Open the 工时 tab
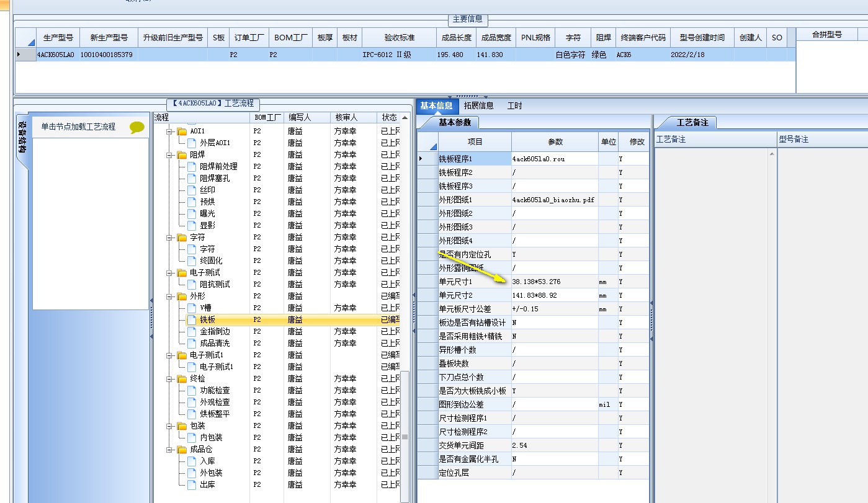The image size is (868, 503). tap(514, 106)
